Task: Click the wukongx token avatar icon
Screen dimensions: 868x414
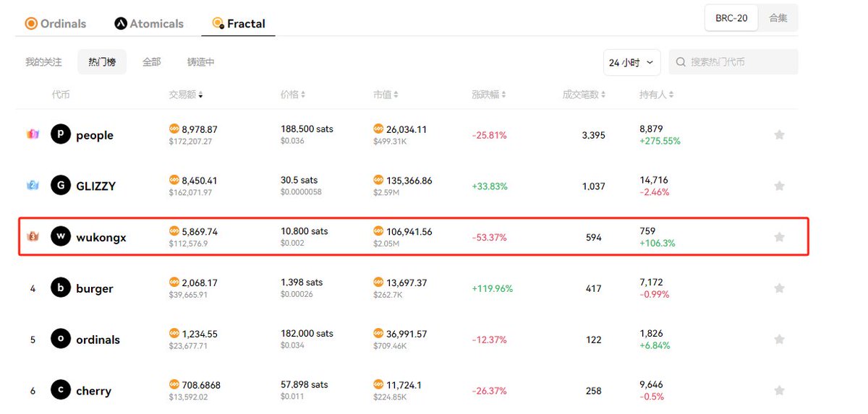Action: click(x=61, y=237)
